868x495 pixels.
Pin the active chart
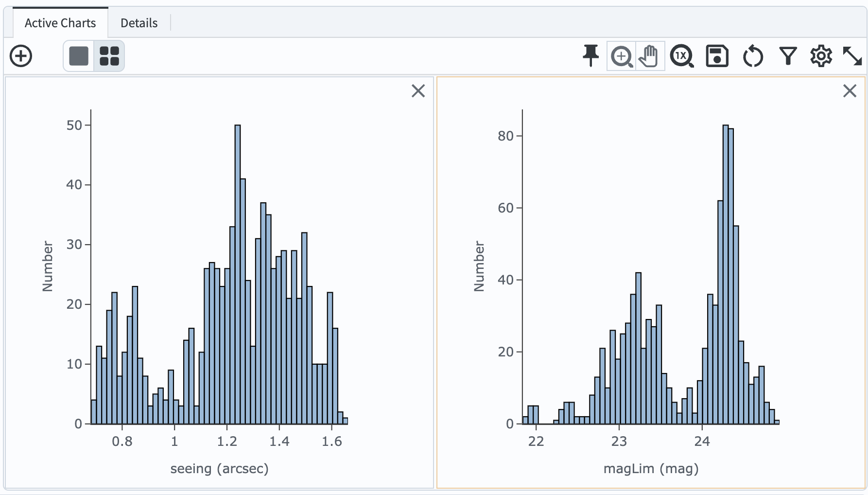[x=590, y=56]
